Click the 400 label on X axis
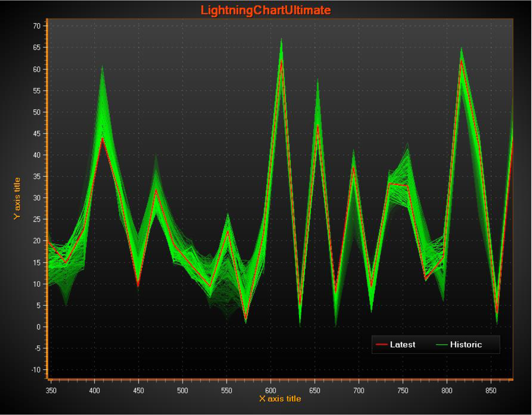532x415 pixels. pos(94,390)
